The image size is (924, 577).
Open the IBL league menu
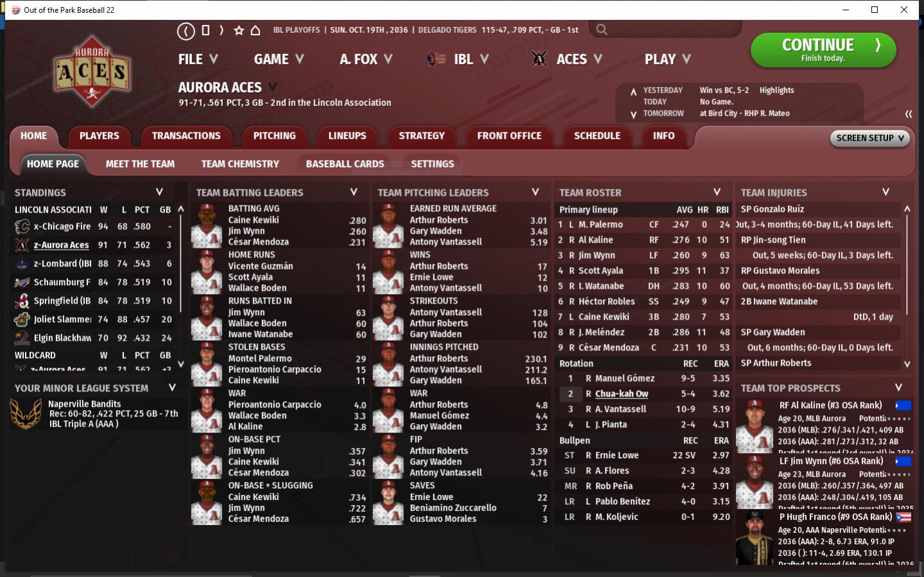coord(471,59)
